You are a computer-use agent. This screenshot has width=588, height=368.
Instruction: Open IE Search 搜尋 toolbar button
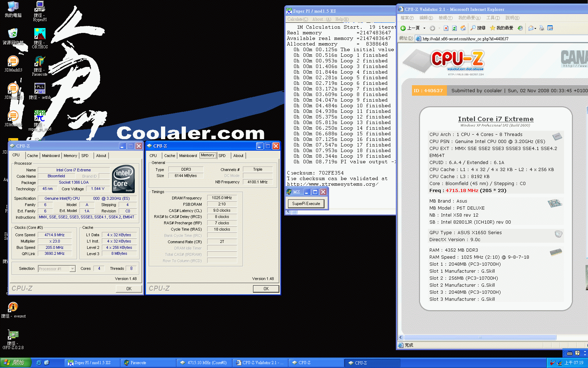click(x=478, y=28)
